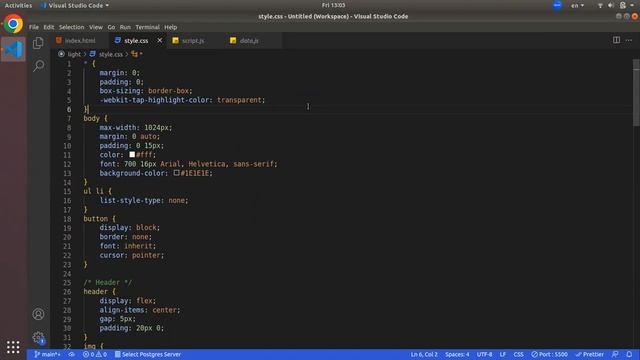
Task: Click the main* git branch indicator
Action: click(47, 354)
